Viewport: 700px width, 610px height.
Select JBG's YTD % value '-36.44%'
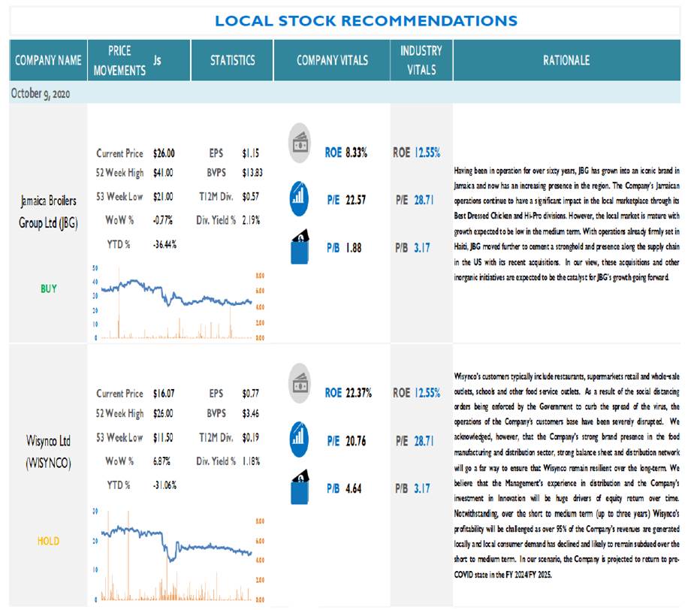(164, 245)
